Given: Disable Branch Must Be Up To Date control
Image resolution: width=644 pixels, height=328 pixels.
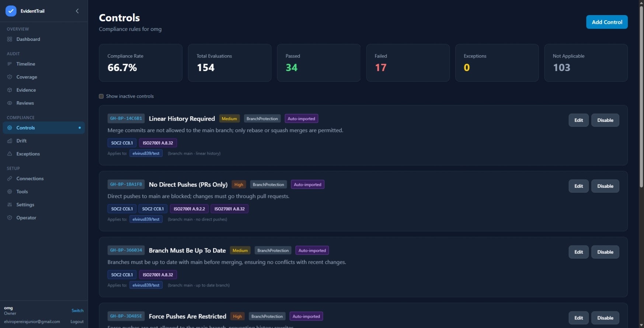Looking at the screenshot, I should pyautogui.click(x=605, y=252).
